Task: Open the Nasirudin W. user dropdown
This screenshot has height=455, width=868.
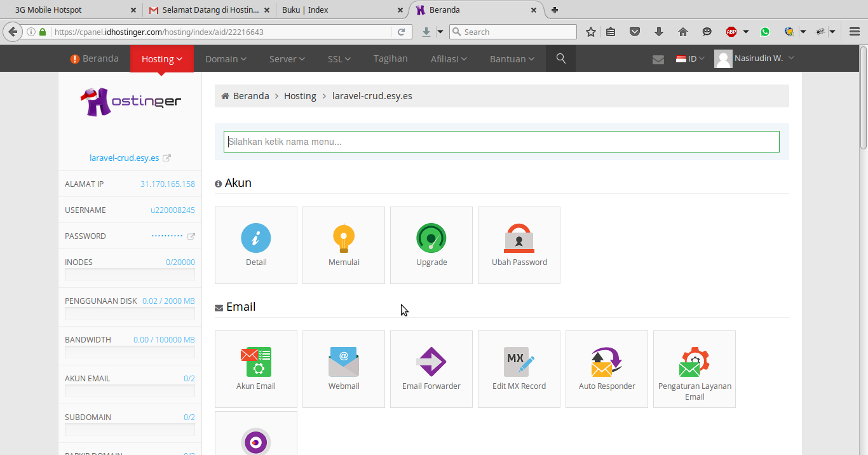Action: click(x=755, y=58)
